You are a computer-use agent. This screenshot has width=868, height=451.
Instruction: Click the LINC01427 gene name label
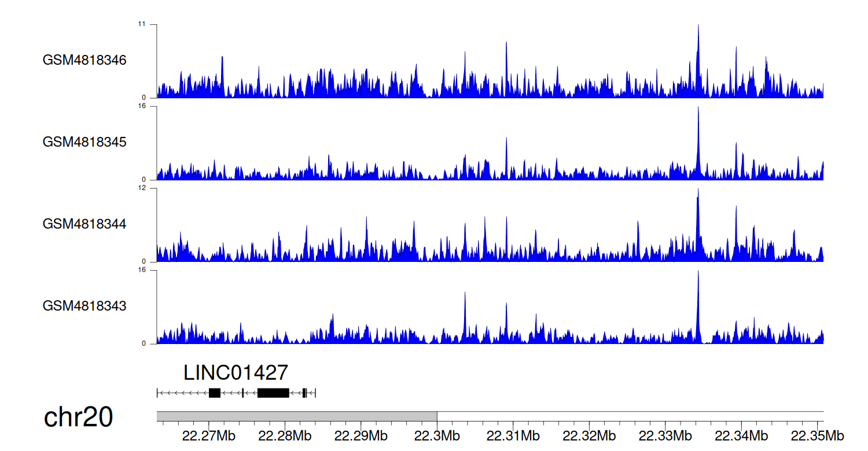(x=236, y=373)
